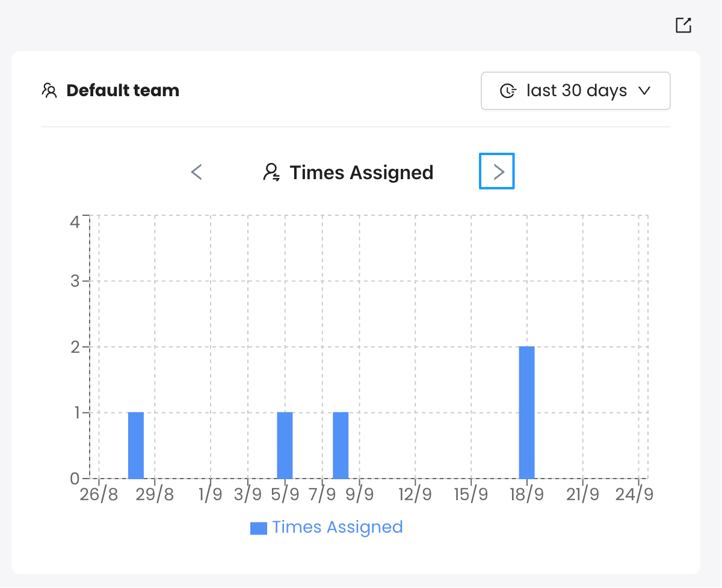Click the 26/8 x-axis label
The width and height of the screenshot is (722, 588).
99,495
